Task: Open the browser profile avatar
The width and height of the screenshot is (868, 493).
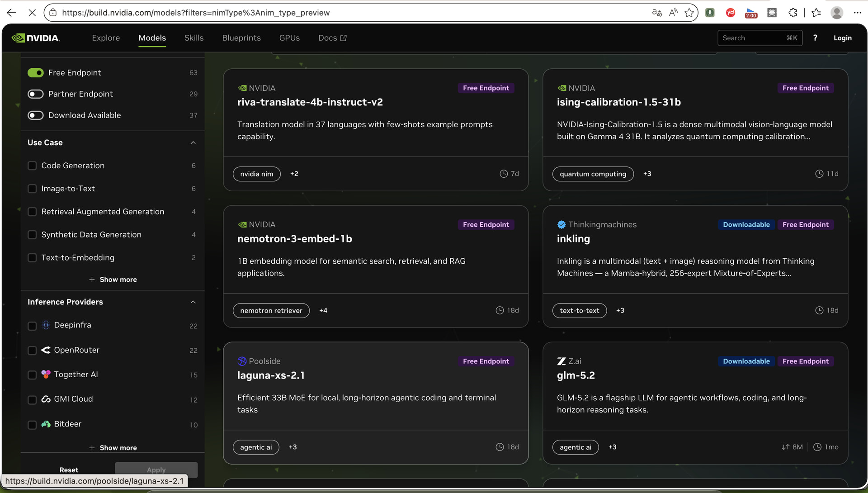Action: [837, 13]
